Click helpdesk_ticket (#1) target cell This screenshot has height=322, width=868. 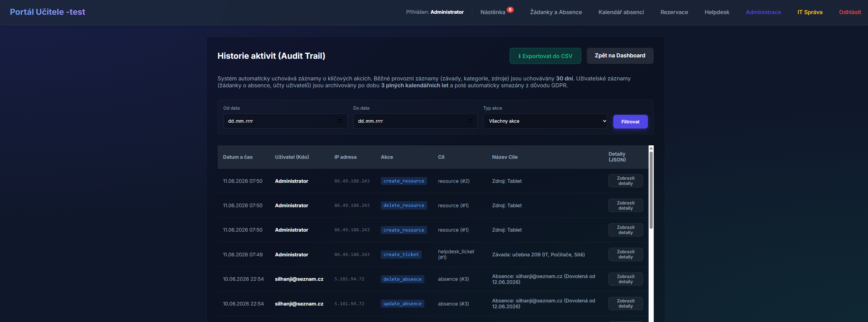456,254
